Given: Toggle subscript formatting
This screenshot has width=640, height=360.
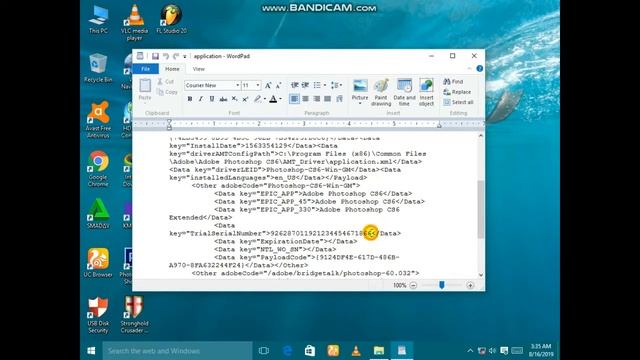Looking at the screenshot, I should [x=234, y=99].
